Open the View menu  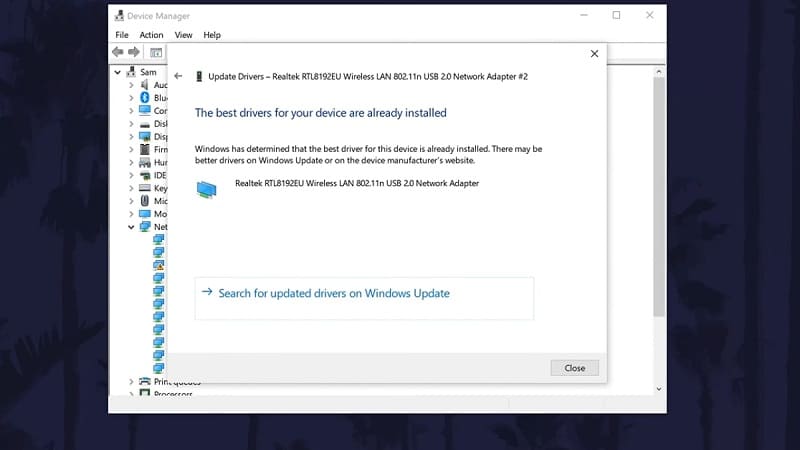click(183, 35)
